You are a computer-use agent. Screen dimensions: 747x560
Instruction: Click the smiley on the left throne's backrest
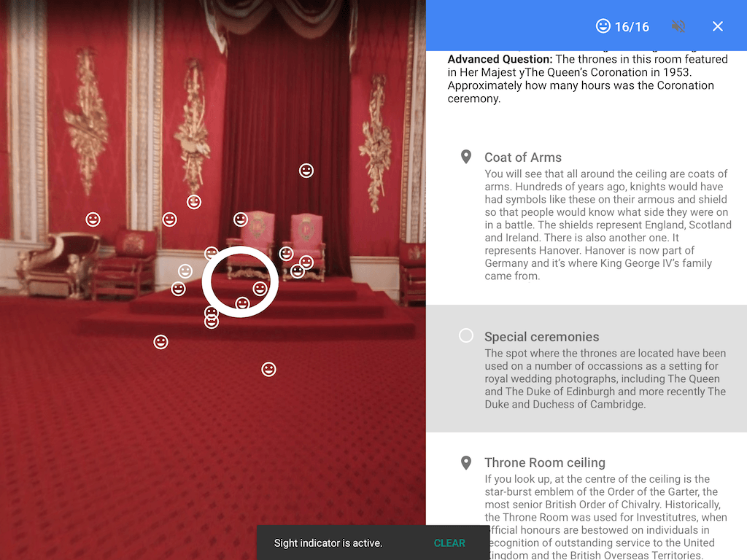(x=241, y=219)
